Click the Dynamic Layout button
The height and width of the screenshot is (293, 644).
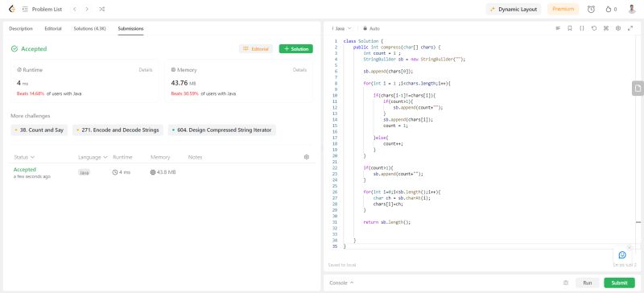[514, 9]
